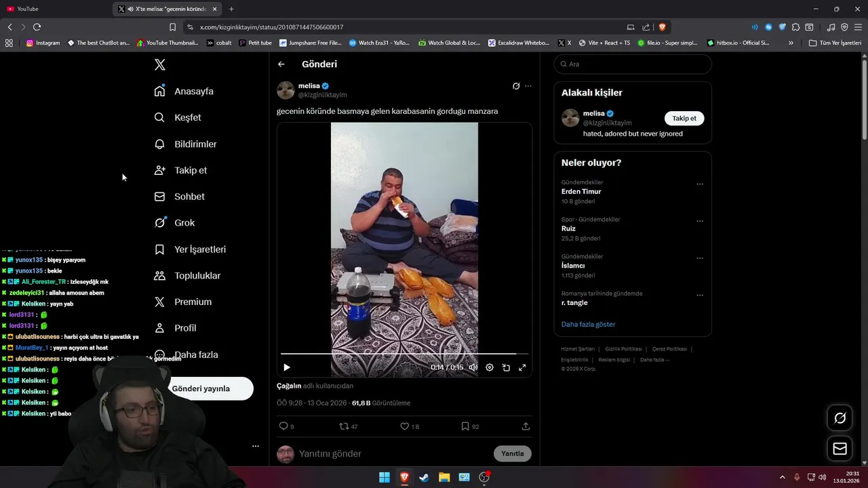Open İslamcı trending topic
Image resolution: width=868 pixels, height=488 pixels.
[573, 266]
